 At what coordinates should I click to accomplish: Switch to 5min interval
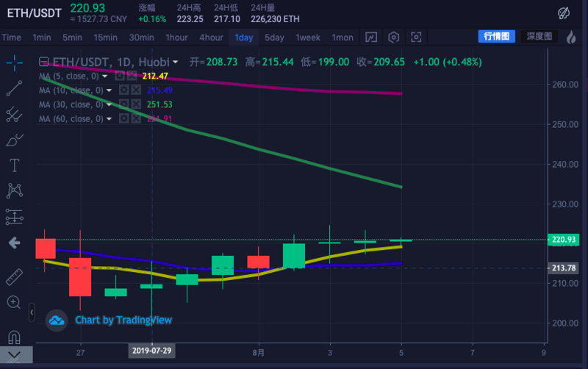[x=72, y=37]
